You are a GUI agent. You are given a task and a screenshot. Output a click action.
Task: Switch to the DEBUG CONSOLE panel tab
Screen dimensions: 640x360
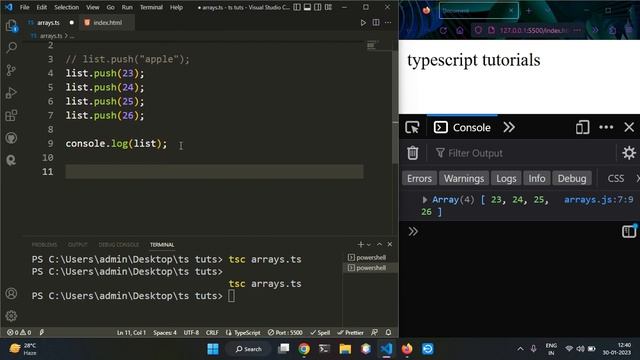click(119, 245)
